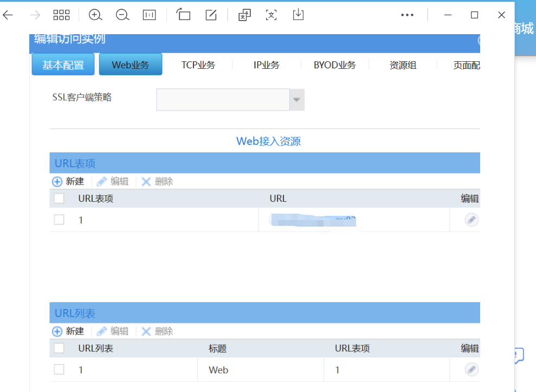Click the pencil 编辑 icon in URL列表 toolbar

tap(102, 331)
